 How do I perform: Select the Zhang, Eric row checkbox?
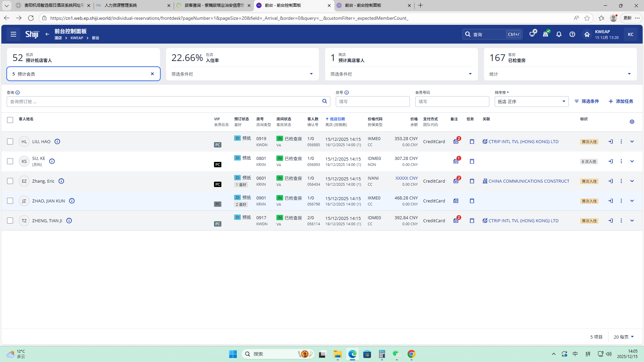pos(10,181)
